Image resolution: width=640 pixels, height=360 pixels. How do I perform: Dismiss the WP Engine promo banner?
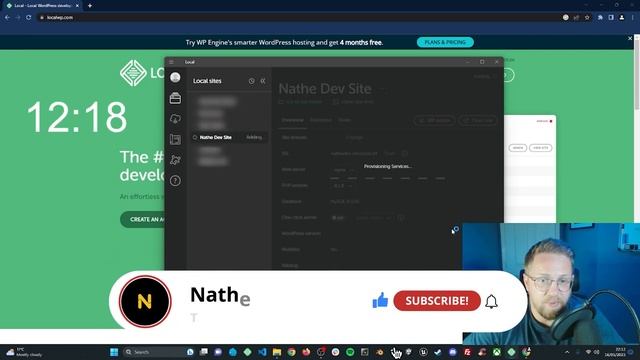(630, 38)
